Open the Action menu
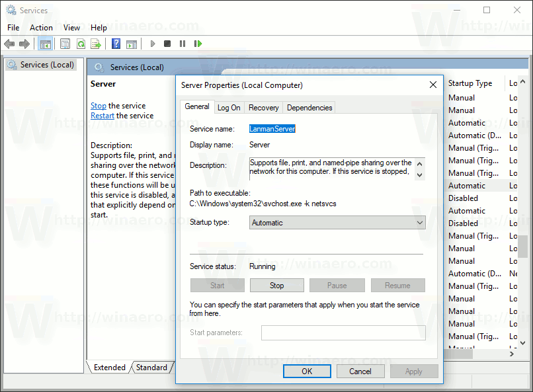 point(41,28)
